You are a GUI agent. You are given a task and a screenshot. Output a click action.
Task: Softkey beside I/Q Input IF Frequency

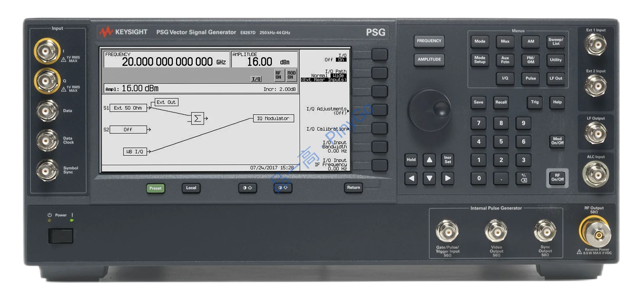[379, 165]
